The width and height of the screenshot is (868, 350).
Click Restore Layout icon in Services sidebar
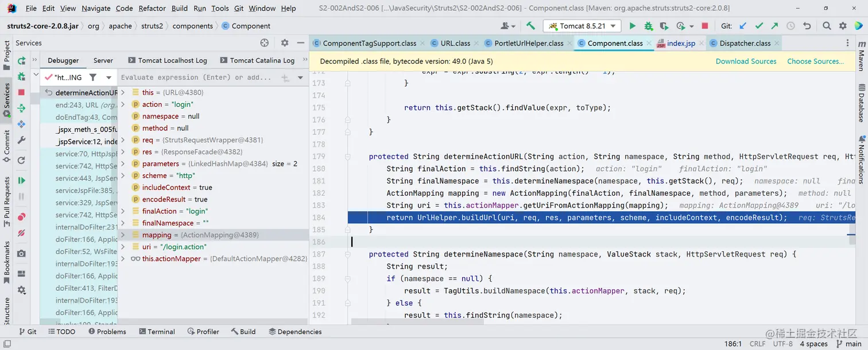22,274
